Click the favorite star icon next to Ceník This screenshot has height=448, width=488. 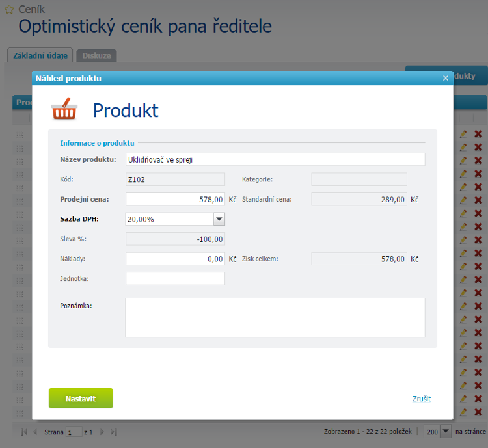pyautogui.click(x=9, y=10)
